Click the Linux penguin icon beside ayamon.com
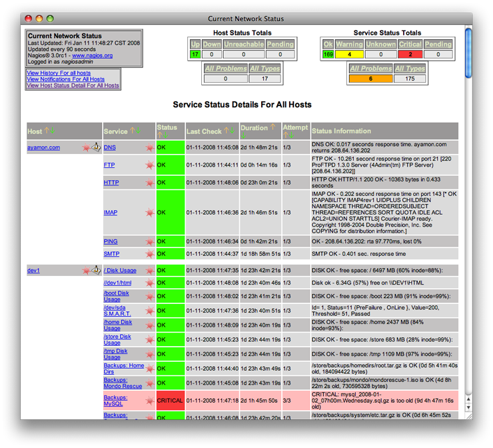 pos(96,147)
